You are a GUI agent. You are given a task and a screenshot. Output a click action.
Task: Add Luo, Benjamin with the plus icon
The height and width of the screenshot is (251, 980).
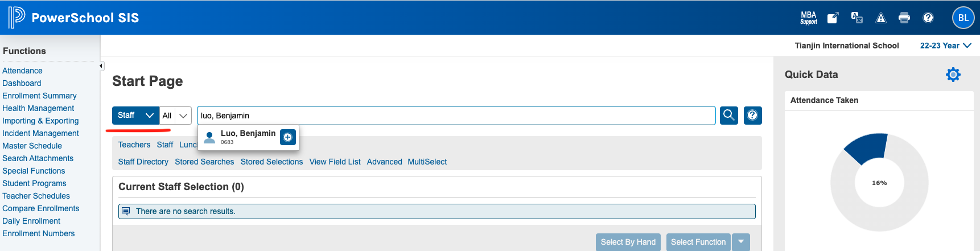[288, 137]
